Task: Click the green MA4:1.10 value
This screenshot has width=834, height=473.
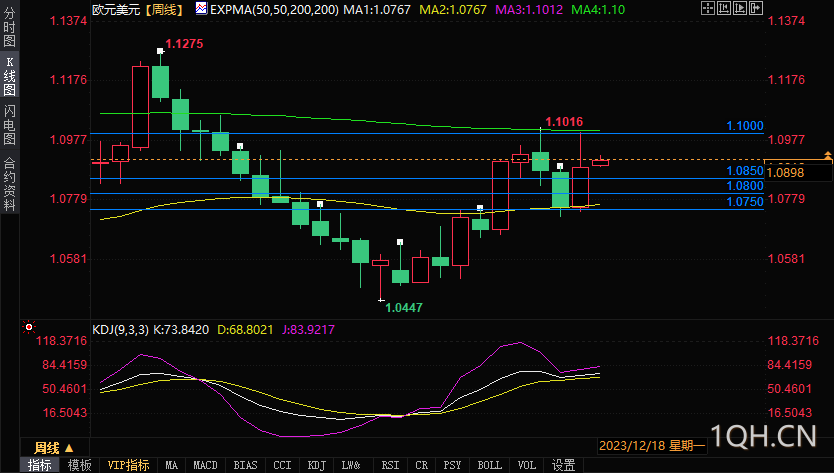Action: point(598,9)
